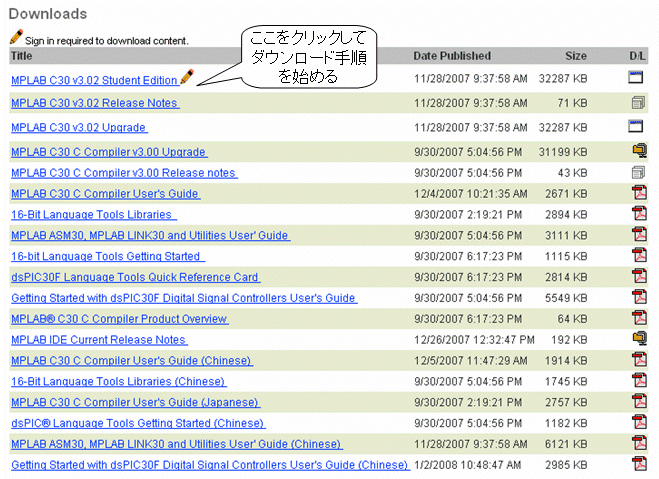
Task: Open MPLAB C30 v3.02 Release Notes link
Action: 95,103
